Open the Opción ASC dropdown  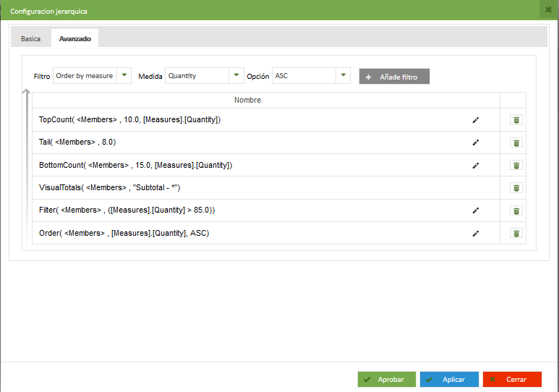343,75
